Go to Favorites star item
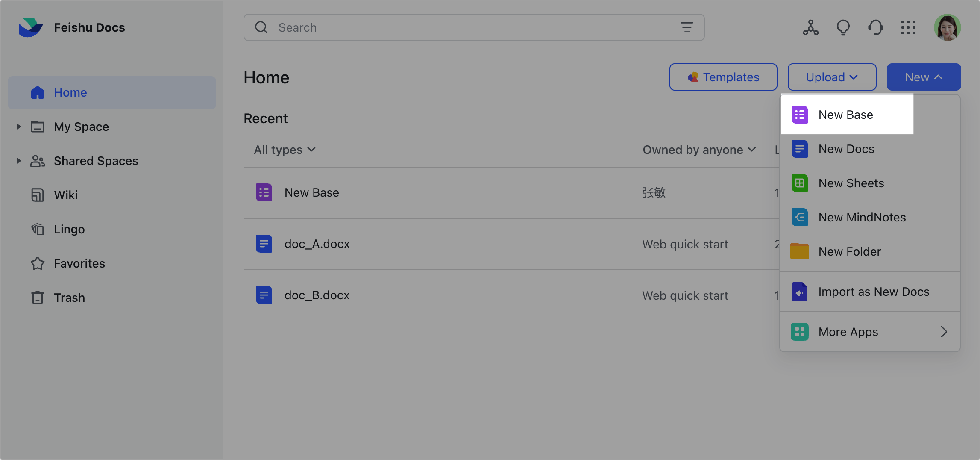This screenshot has width=980, height=460. [x=79, y=263]
